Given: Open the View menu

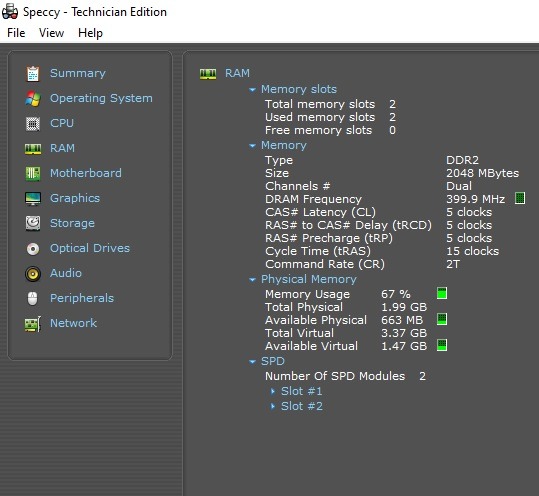Looking at the screenshot, I should pos(52,33).
